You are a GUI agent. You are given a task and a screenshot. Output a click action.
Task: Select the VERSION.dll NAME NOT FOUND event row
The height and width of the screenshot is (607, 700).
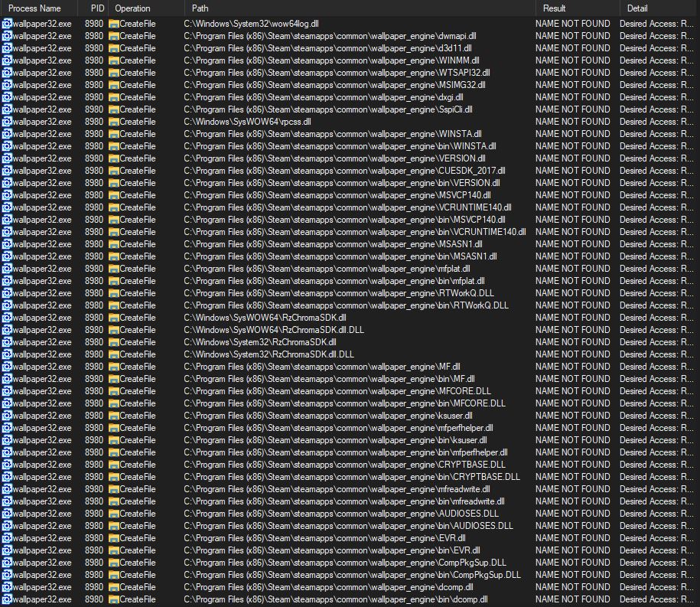(306, 158)
